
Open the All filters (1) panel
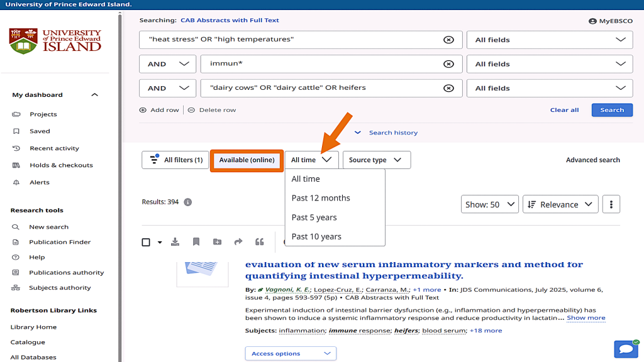point(175,160)
